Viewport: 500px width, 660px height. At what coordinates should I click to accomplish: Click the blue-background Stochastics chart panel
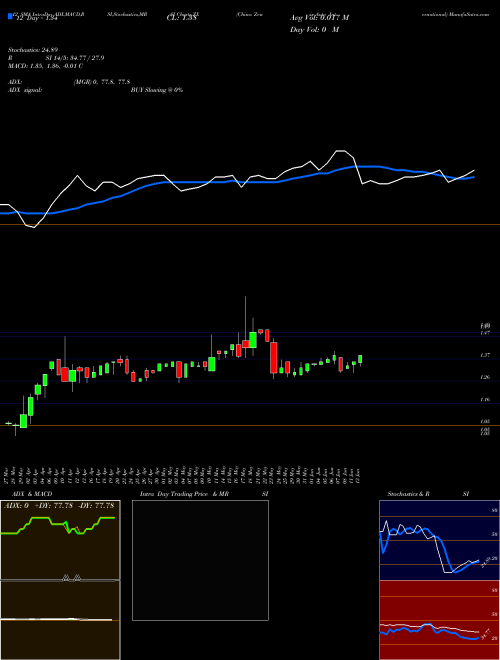(439, 540)
